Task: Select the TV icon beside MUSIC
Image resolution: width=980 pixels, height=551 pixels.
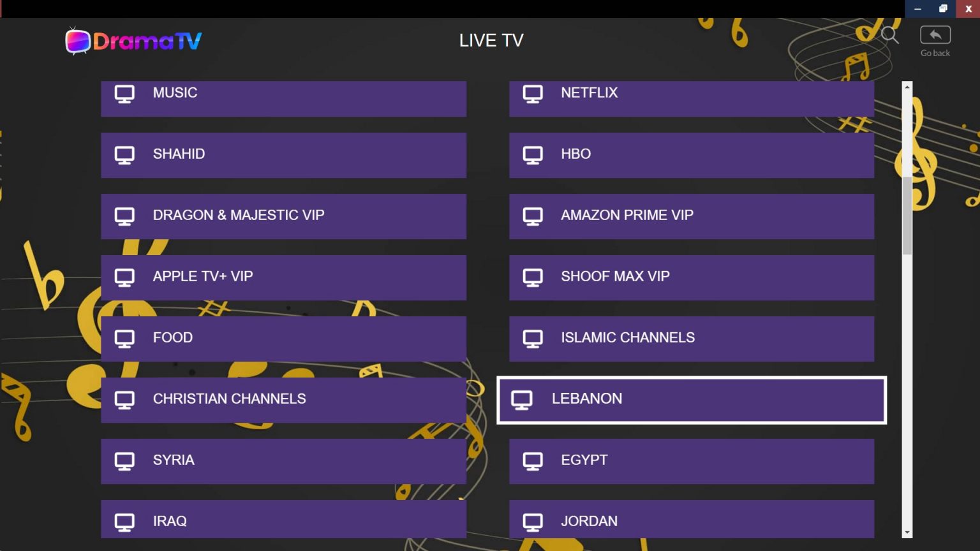Action: pos(124,93)
